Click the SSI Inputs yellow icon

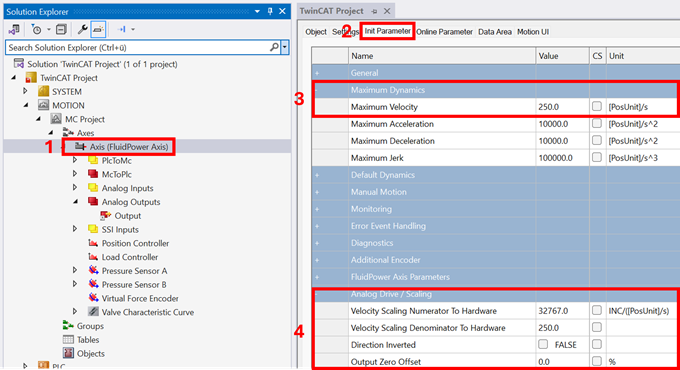pyautogui.click(x=93, y=229)
